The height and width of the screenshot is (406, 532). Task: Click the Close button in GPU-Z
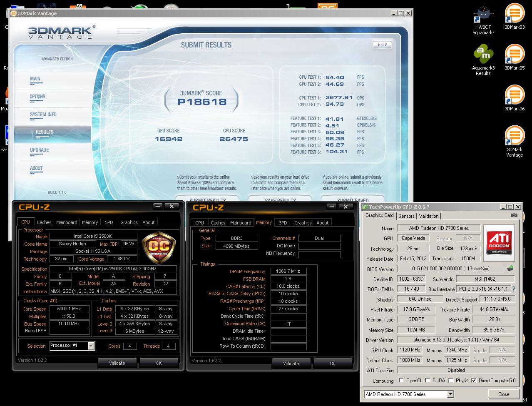click(504, 394)
